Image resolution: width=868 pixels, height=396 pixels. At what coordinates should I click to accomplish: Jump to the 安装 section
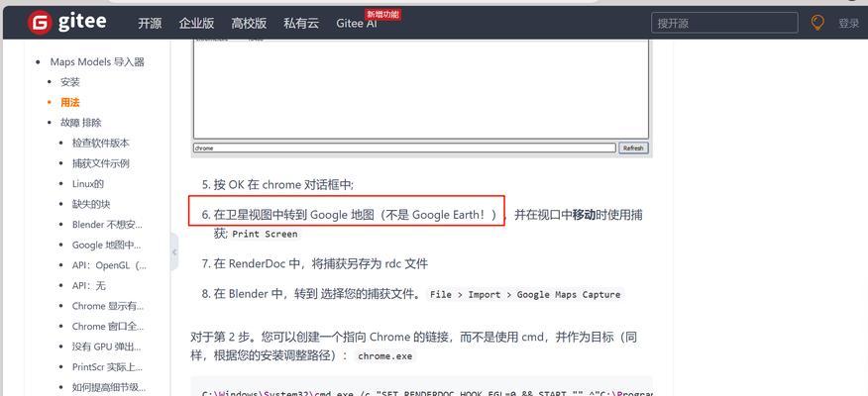point(70,82)
